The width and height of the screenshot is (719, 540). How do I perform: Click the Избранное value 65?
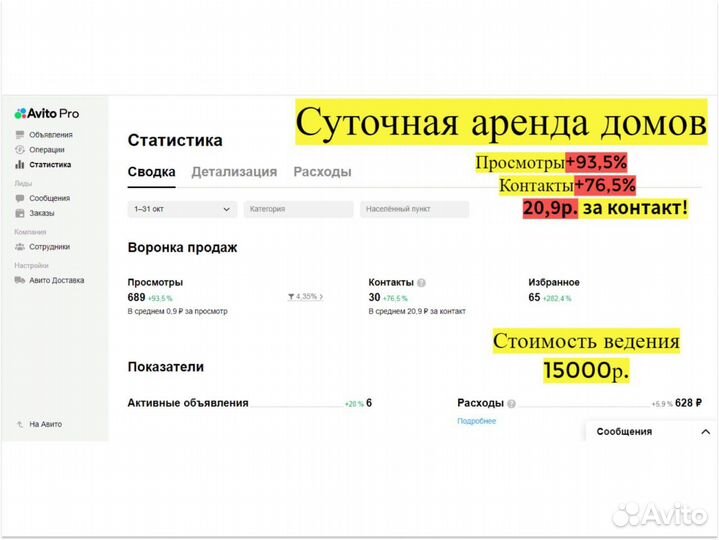534,298
